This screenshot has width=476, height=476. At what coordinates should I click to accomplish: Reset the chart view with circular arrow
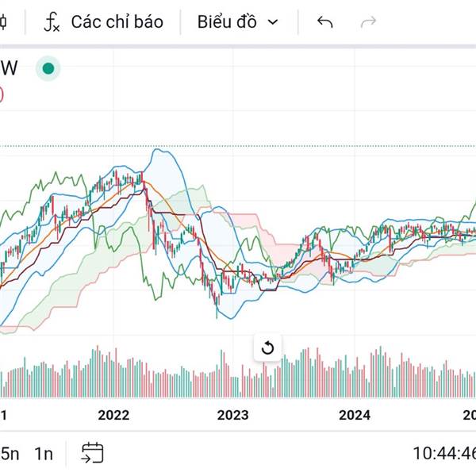268,347
